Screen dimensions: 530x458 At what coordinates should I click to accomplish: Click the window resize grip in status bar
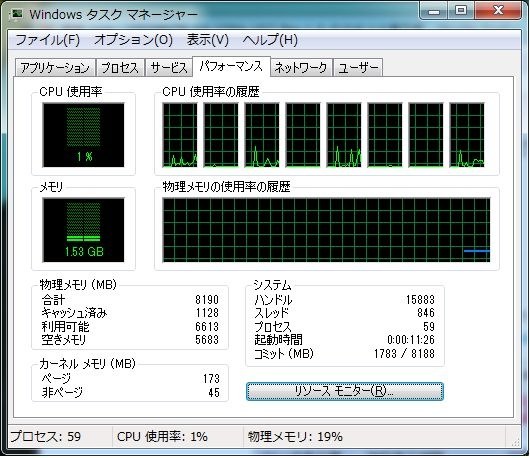click(516, 441)
